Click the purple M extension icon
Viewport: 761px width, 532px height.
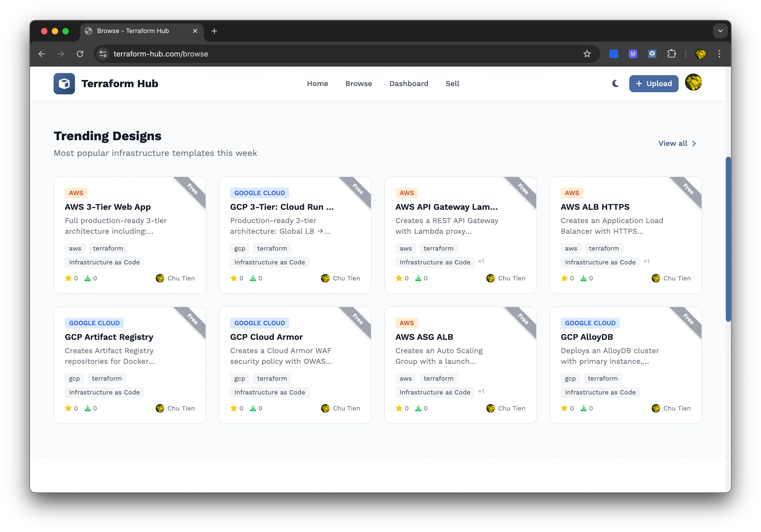pyautogui.click(x=633, y=54)
